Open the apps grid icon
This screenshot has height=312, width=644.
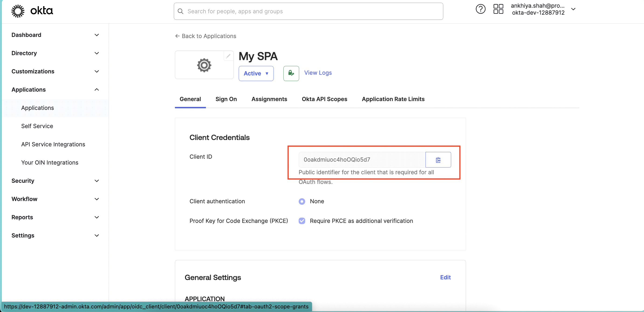(x=498, y=9)
